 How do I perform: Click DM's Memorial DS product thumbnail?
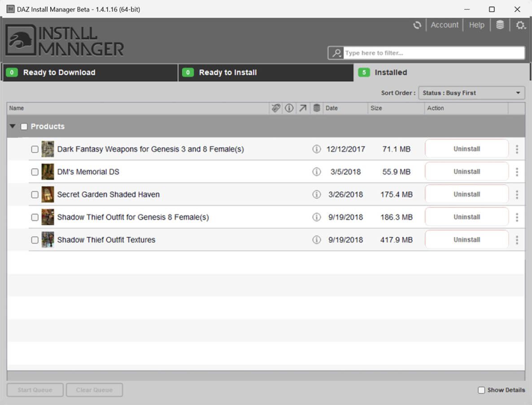coord(48,172)
